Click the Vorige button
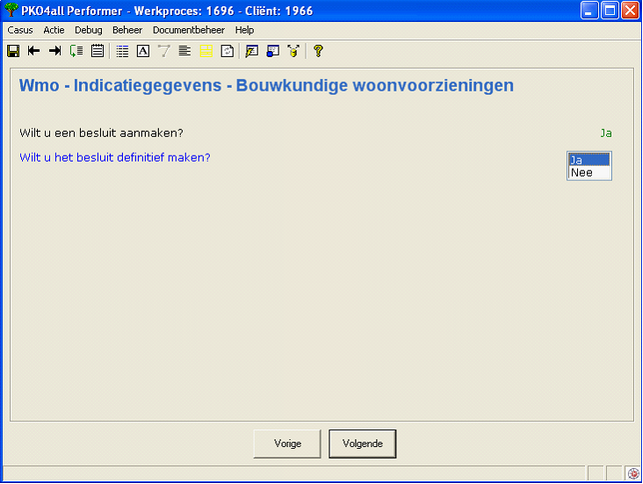643x484 pixels. point(287,444)
